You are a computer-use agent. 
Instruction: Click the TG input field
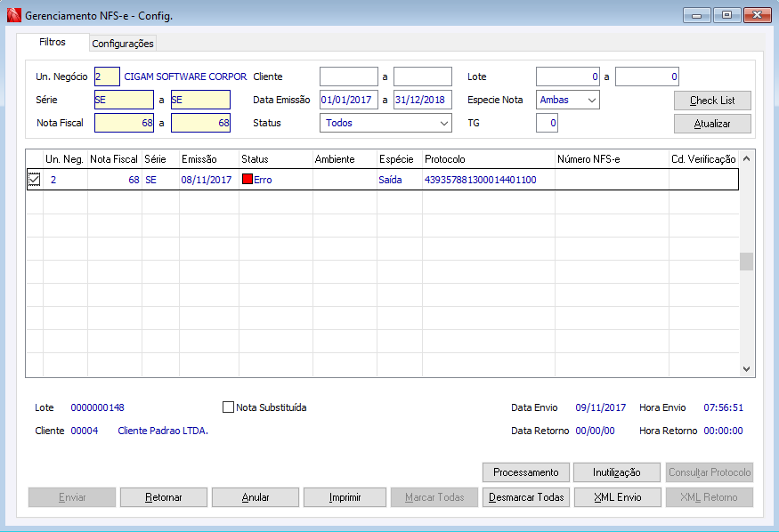coord(547,123)
